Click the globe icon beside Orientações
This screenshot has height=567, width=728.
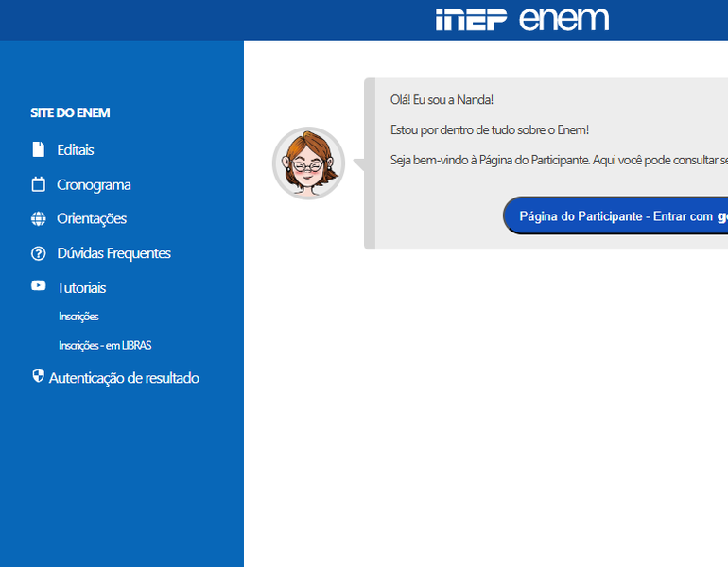(38, 218)
